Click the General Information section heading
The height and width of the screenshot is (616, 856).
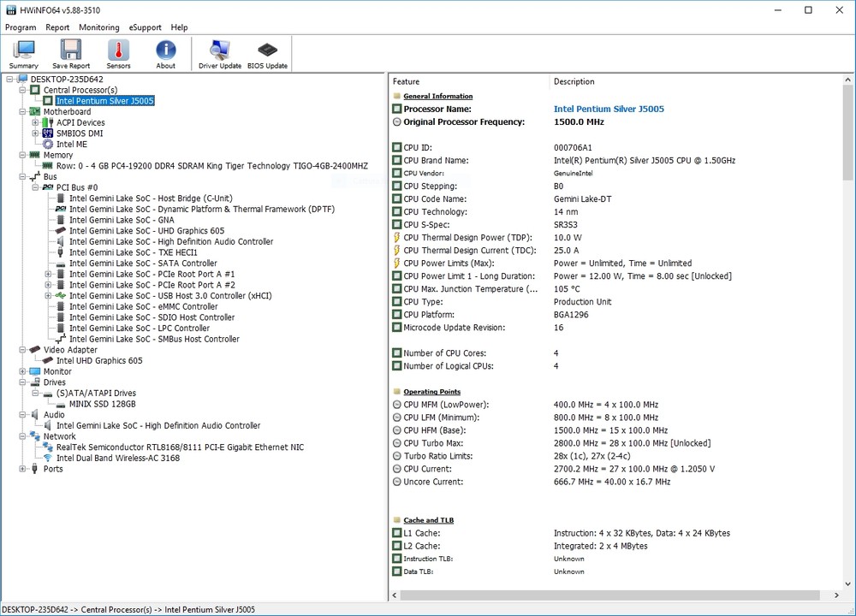437,96
